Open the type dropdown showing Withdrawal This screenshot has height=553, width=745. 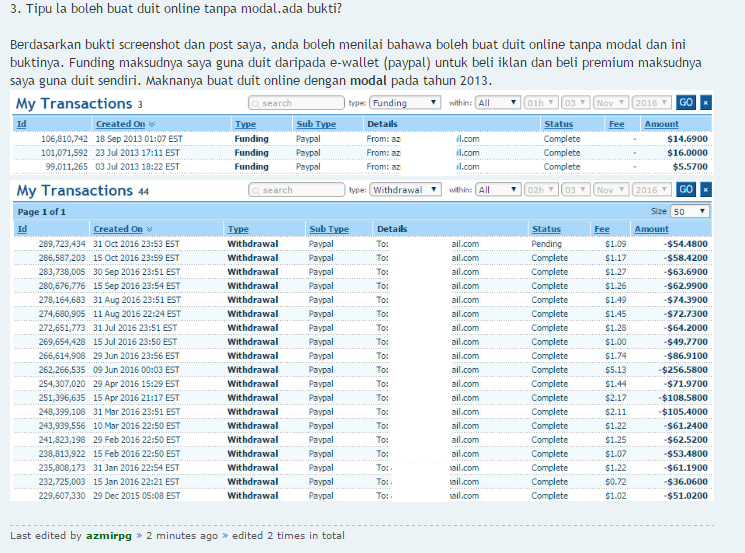tap(405, 190)
